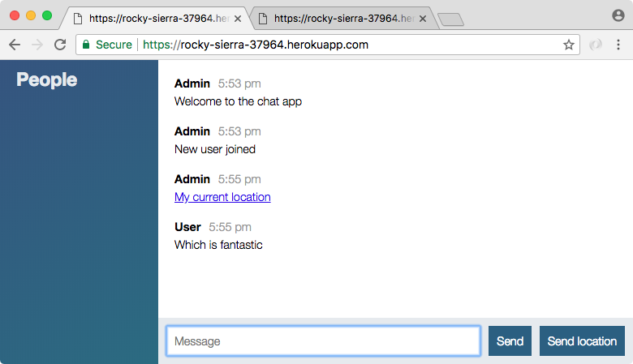This screenshot has height=364, width=633.
Task: Send the chat message with Send button
Action: [510, 341]
